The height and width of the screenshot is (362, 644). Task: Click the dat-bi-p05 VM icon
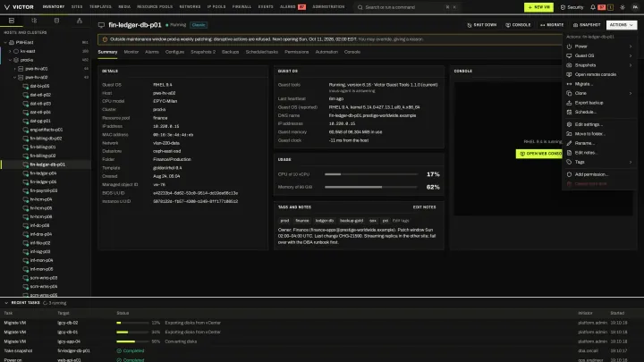26,86
